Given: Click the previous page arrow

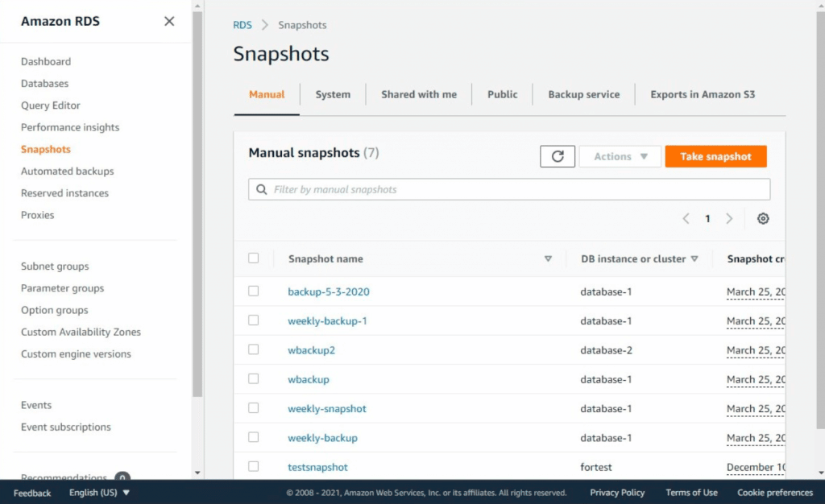Looking at the screenshot, I should tap(686, 218).
